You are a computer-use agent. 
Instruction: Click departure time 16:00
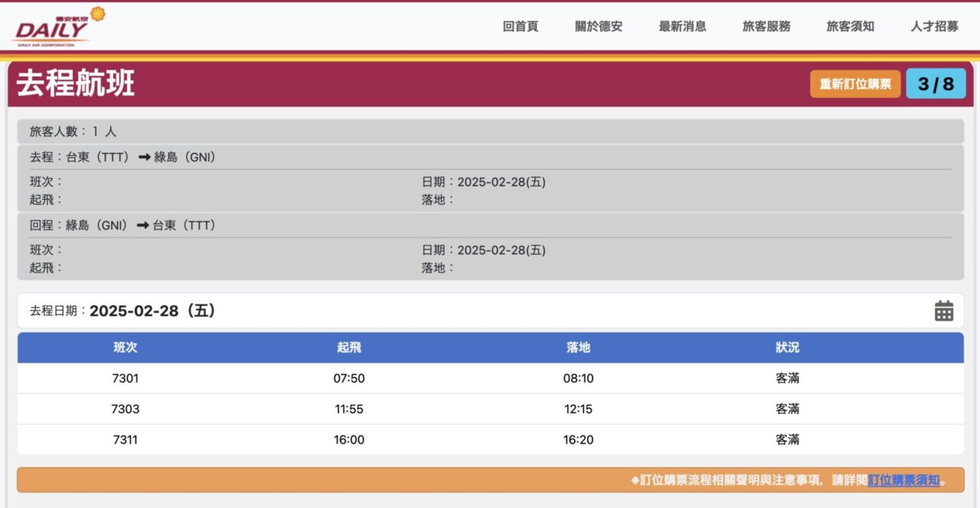click(x=348, y=439)
